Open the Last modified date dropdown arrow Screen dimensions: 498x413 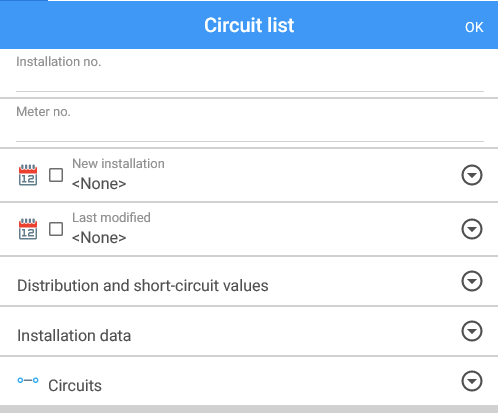(x=472, y=229)
